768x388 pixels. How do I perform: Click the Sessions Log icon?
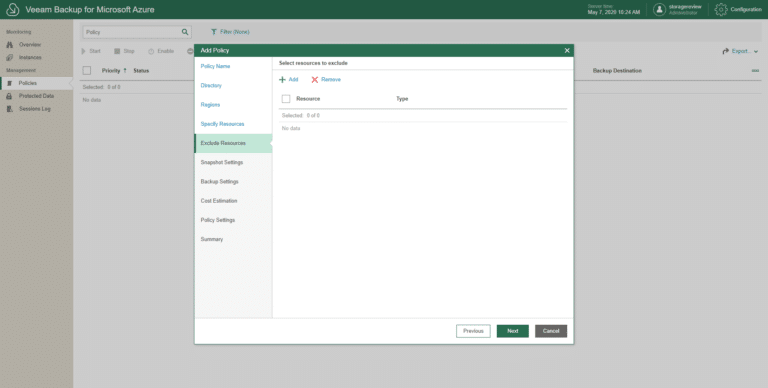click(x=9, y=109)
